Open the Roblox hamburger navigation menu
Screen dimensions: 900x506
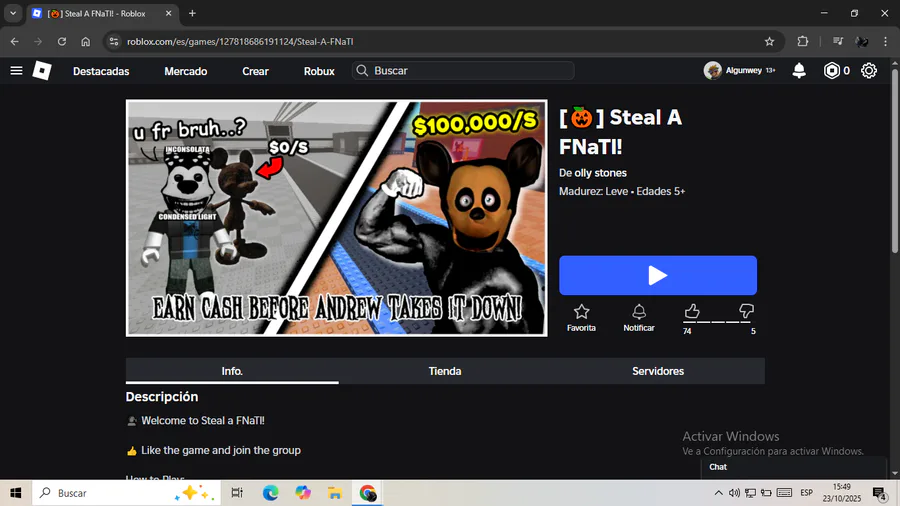point(16,71)
